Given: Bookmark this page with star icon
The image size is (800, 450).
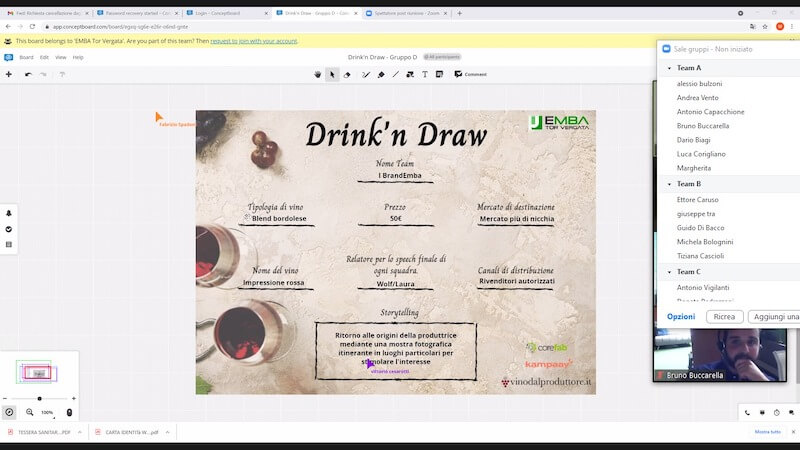Looking at the screenshot, I should pos(765,27).
